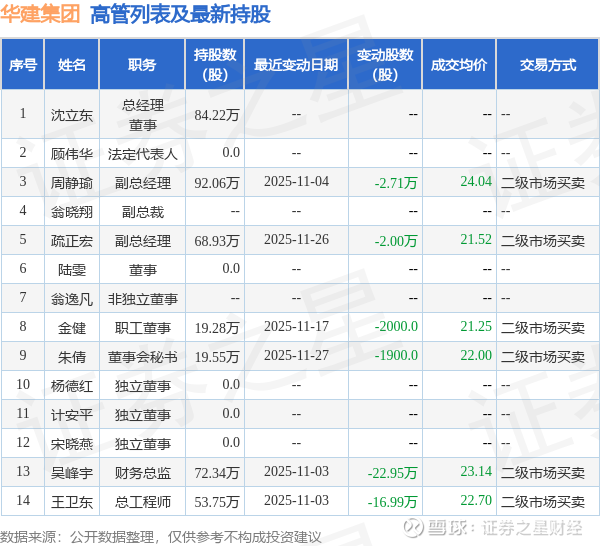Screen dimensions: 600x546
Task: Click the holding value 19.55万
Action: (x=217, y=357)
